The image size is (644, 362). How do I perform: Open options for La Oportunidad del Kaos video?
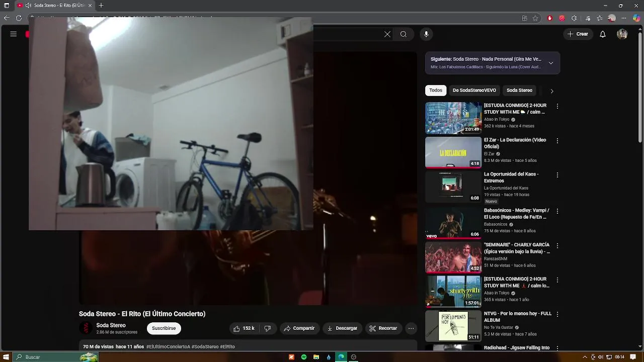coord(557,175)
